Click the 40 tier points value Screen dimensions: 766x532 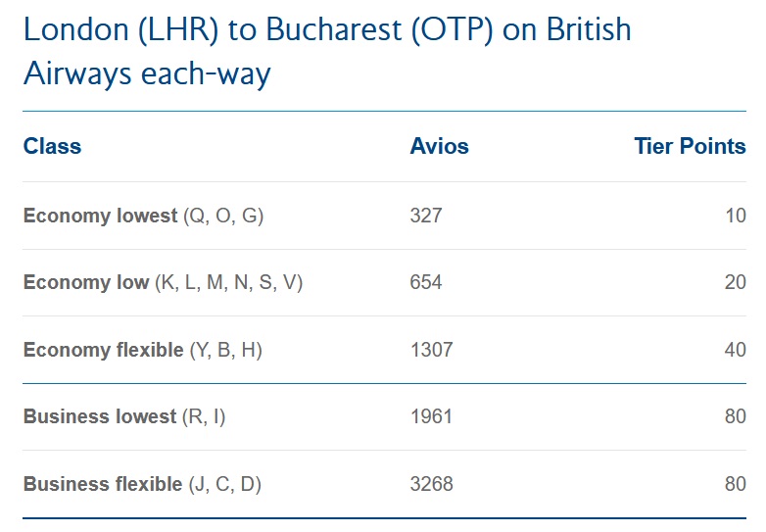pyautogui.click(x=735, y=350)
